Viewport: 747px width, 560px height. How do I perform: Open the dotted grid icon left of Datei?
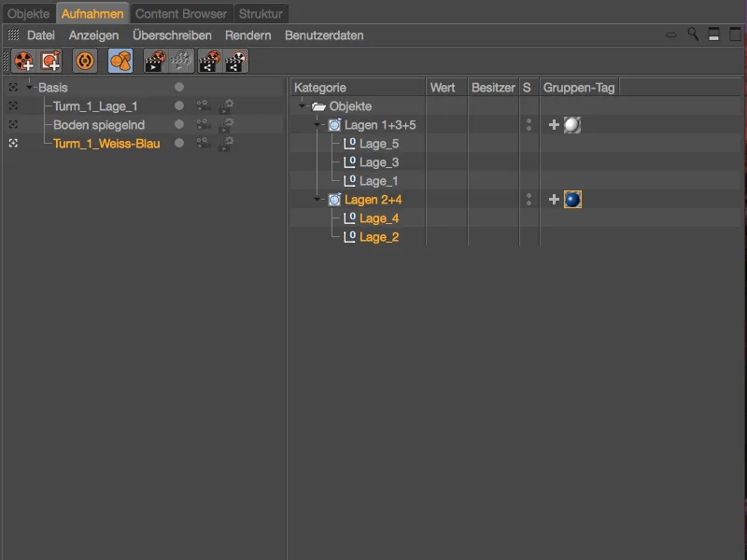13,35
